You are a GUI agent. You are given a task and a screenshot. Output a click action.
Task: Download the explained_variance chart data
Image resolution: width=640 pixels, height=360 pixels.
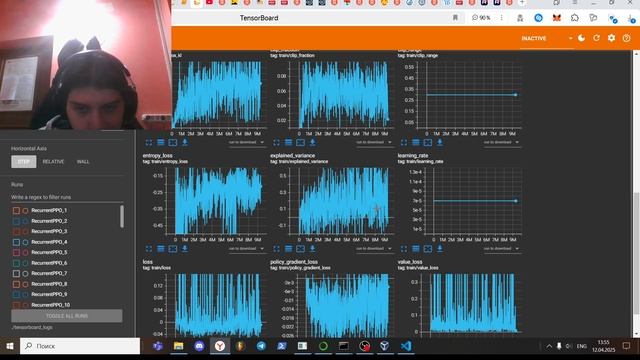312,249
